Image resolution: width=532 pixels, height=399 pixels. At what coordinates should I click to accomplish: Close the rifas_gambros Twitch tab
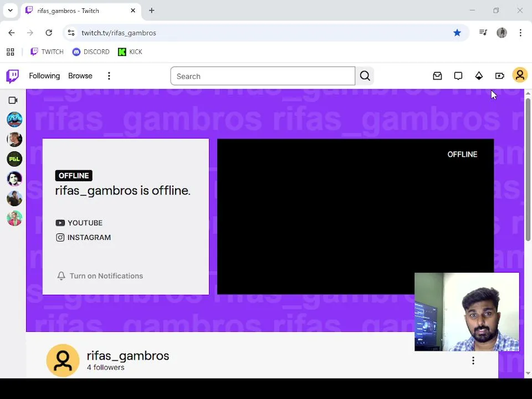point(133,11)
